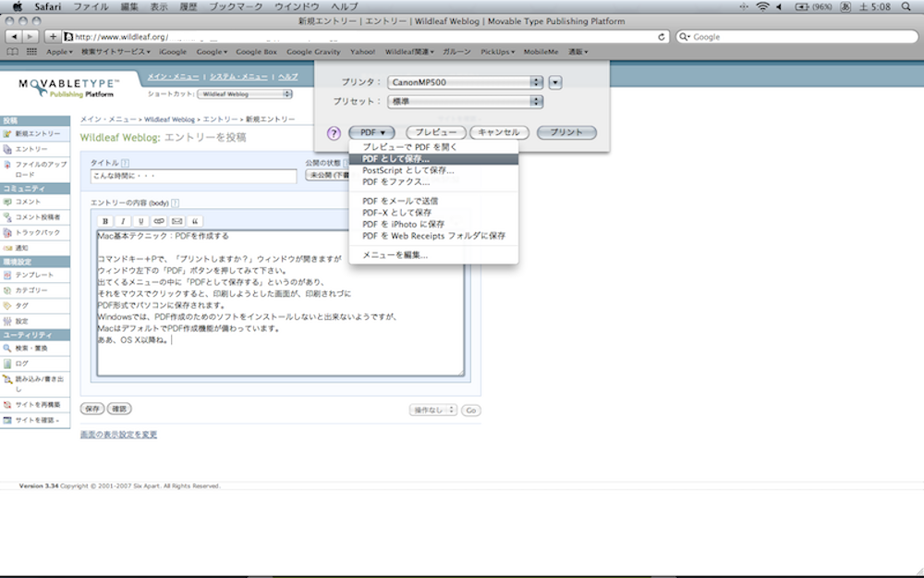Image resolution: width=924 pixels, height=578 pixels.
Task: Open the print dialog help question mark
Action: [334, 133]
